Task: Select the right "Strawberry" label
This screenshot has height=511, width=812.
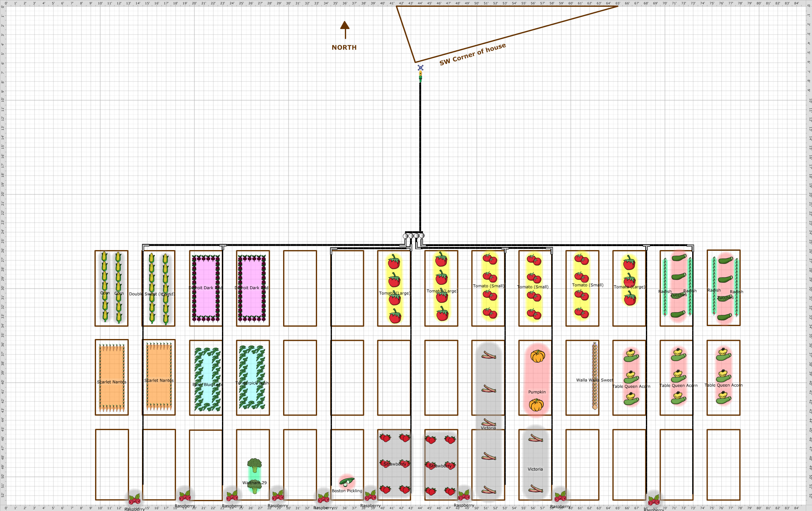Action: point(440,466)
